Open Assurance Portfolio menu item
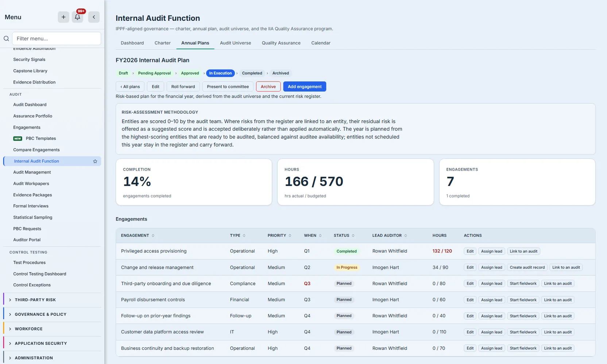The height and width of the screenshot is (364, 607). pyautogui.click(x=33, y=116)
